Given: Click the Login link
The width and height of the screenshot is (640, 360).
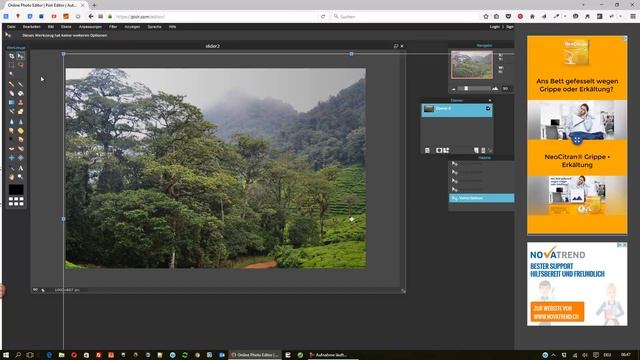Looking at the screenshot, I should point(494,27).
